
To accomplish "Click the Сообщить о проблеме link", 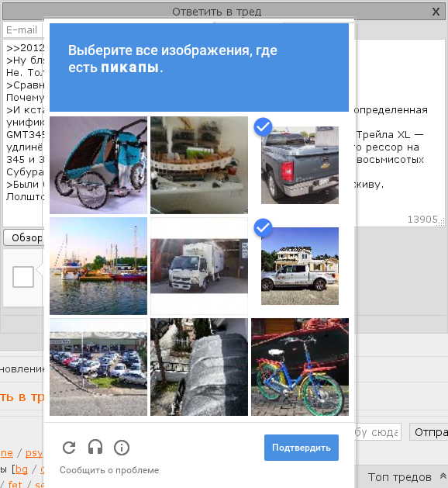I will pos(109,470).
